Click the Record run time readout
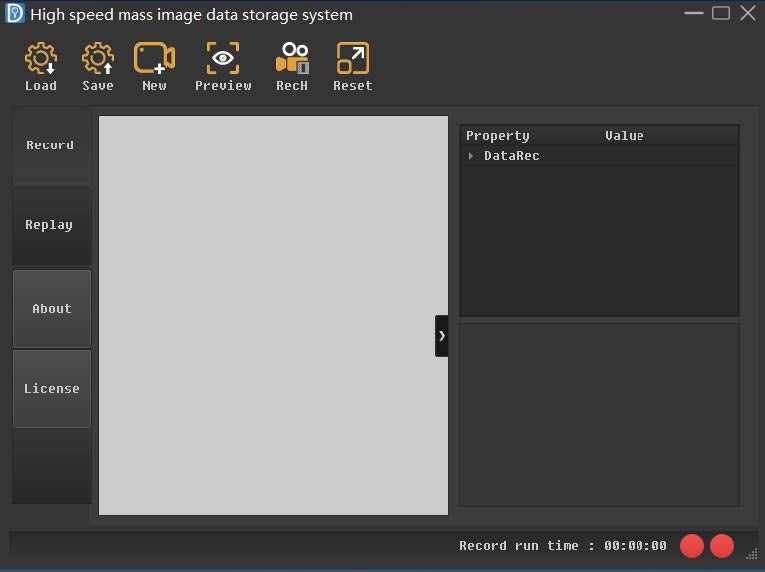765x572 pixels. pos(563,546)
